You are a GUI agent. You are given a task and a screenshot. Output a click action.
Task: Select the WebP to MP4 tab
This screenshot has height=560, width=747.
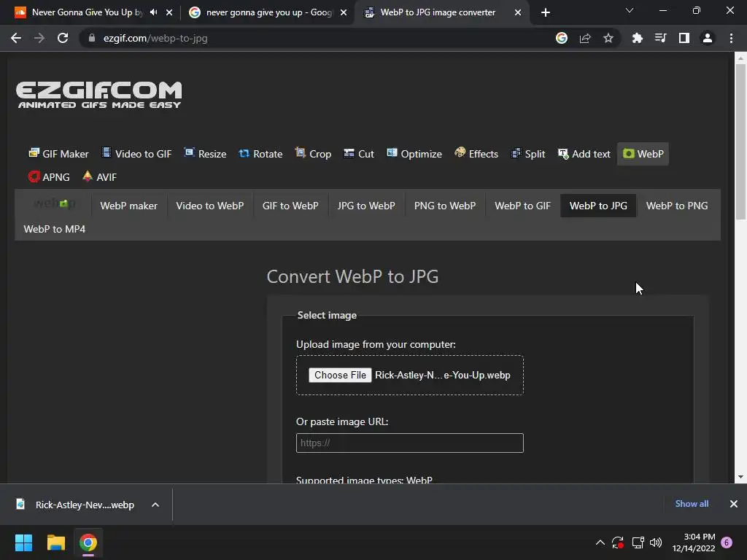point(54,229)
